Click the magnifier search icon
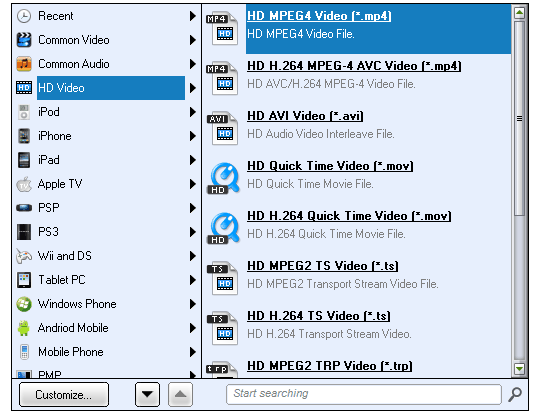 (x=515, y=395)
